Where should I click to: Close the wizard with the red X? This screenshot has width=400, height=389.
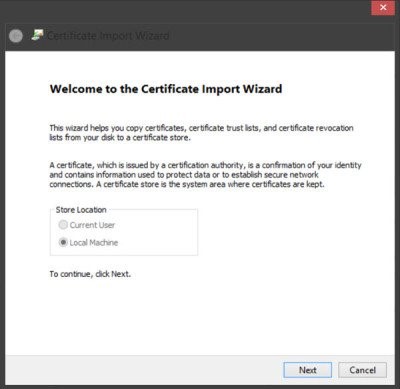point(383,8)
